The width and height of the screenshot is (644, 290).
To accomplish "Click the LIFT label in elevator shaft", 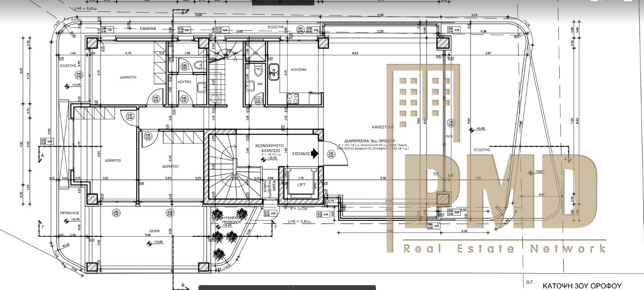I will click(x=301, y=184).
